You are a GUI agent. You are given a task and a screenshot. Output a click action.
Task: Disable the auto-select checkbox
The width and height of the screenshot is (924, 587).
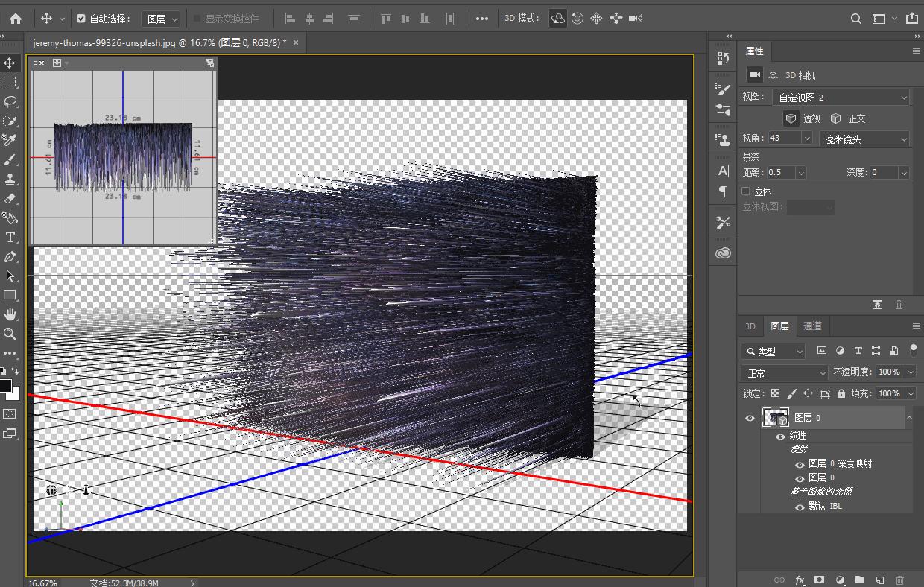pos(81,19)
